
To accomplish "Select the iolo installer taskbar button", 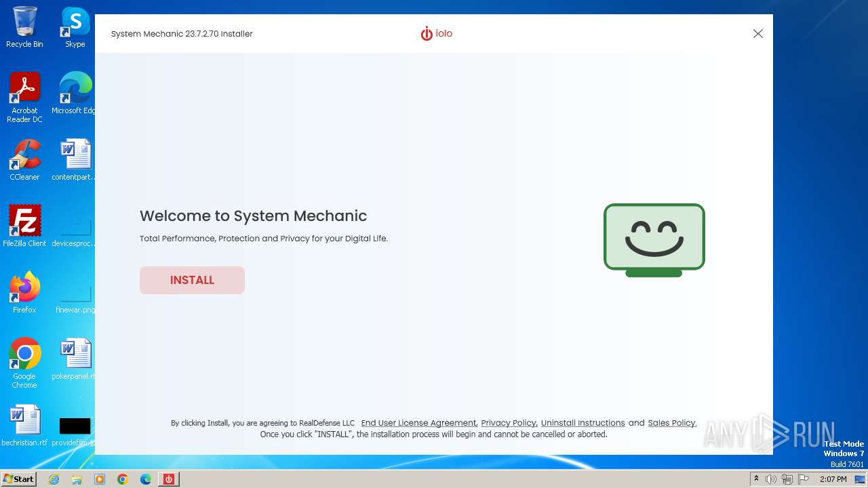I will (x=169, y=479).
